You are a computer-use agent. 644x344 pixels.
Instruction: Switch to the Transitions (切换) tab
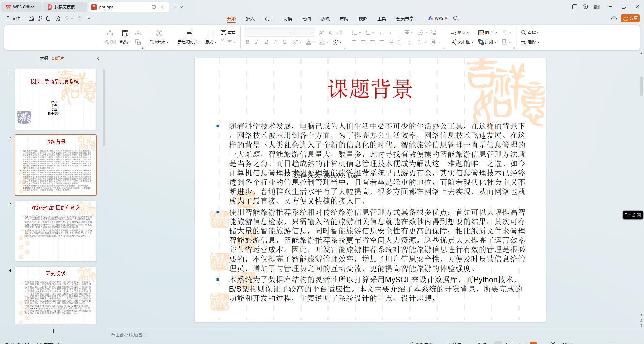point(288,19)
